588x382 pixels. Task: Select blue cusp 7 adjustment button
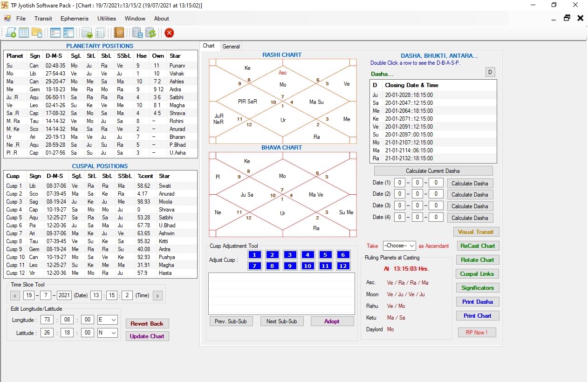[x=254, y=266]
